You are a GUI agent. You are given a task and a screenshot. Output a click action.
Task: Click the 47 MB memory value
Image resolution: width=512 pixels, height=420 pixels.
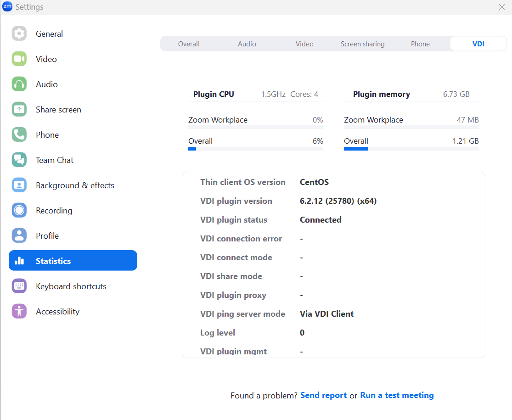(x=467, y=120)
